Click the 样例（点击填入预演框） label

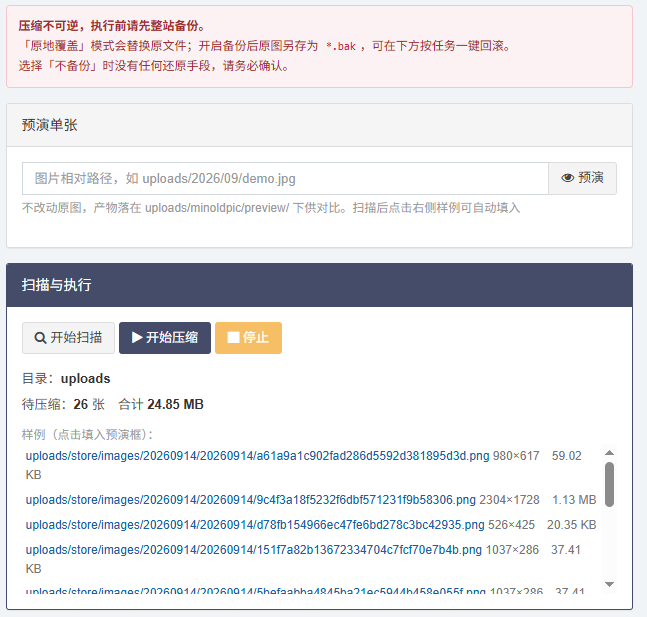click(87, 434)
